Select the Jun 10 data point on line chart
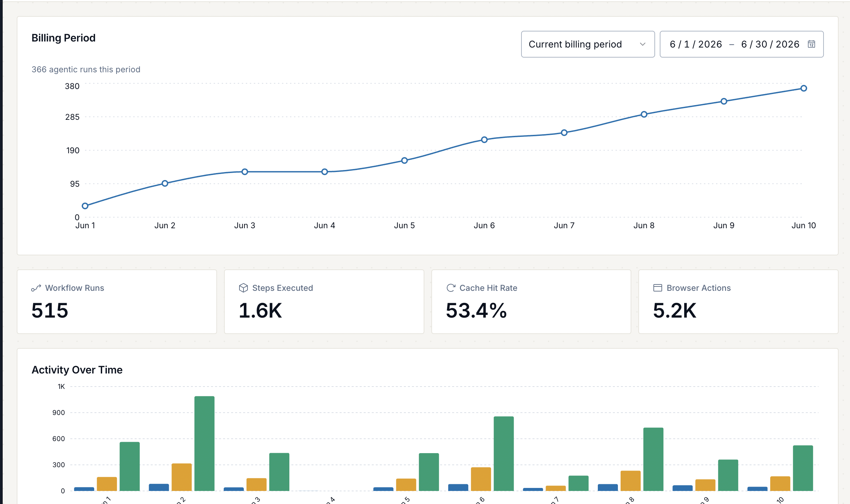Image resolution: width=850 pixels, height=504 pixels. point(804,88)
